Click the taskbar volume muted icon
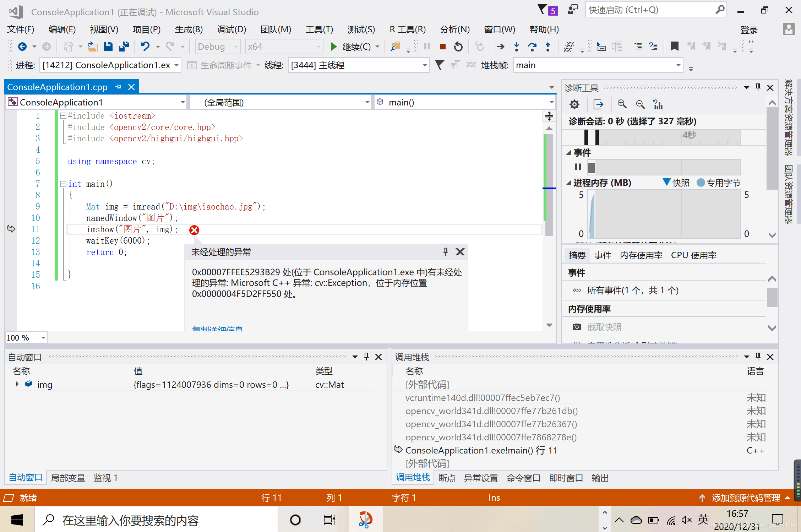801x532 pixels. pyautogui.click(x=687, y=520)
